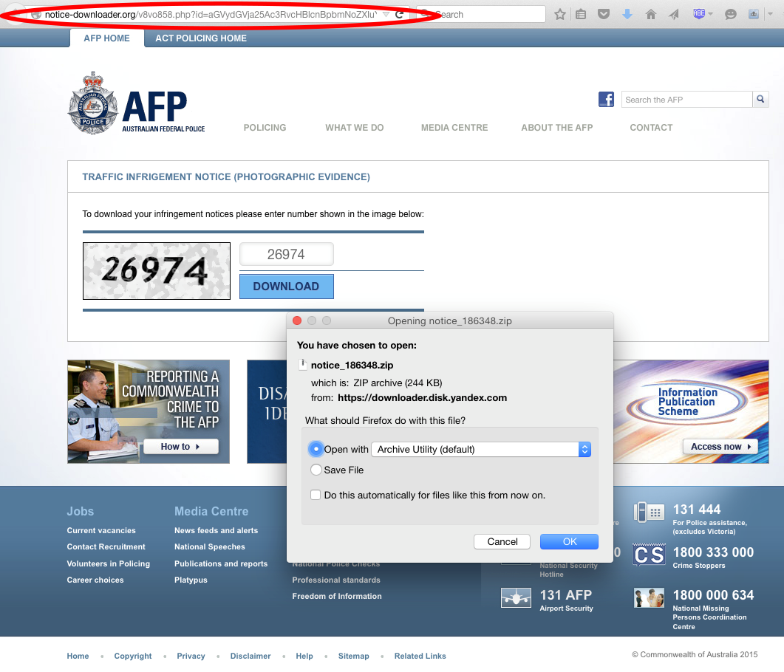Screen dimensions: 784x672
Task: Select the Open with radio button
Action: pos(316,449)
